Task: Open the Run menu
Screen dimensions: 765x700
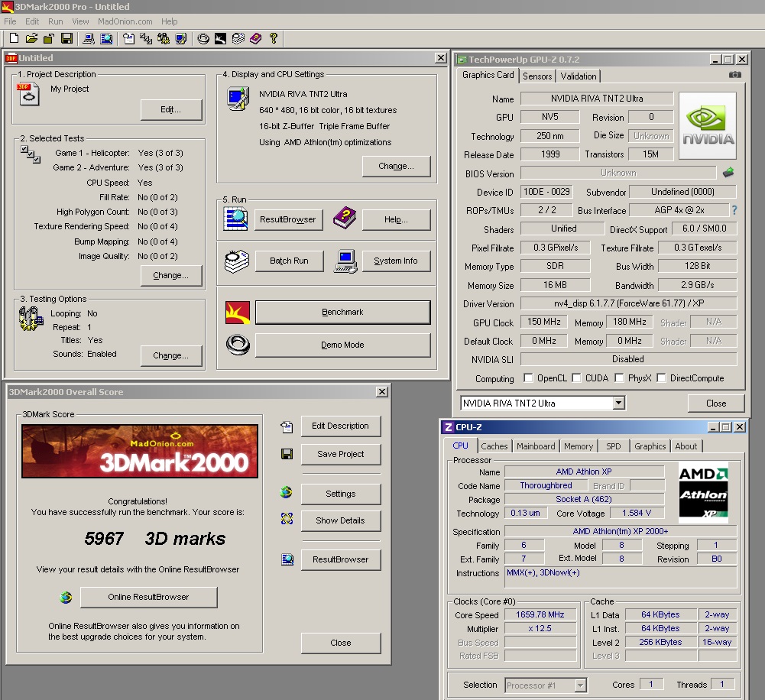Action: [x=55, y=21]
